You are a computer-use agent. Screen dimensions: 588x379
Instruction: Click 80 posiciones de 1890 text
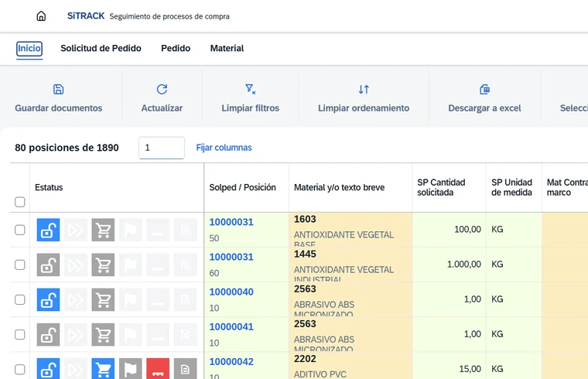click(x=67, y=148)
